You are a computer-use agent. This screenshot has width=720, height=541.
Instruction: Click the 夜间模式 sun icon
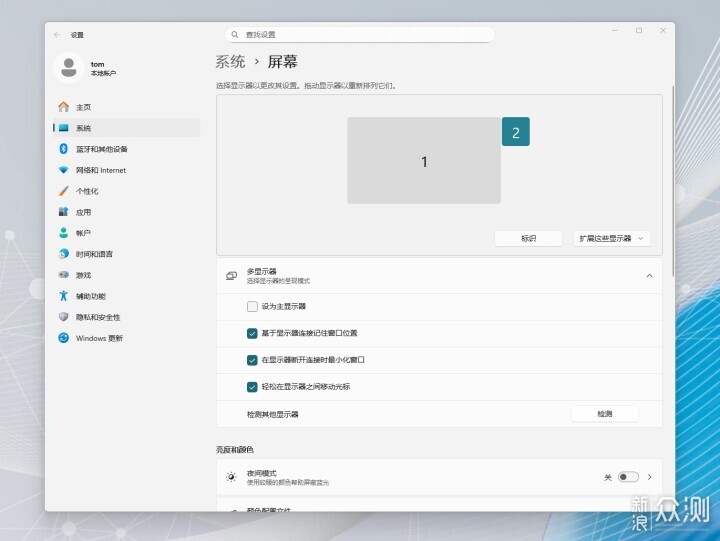(x=231, y=477)
